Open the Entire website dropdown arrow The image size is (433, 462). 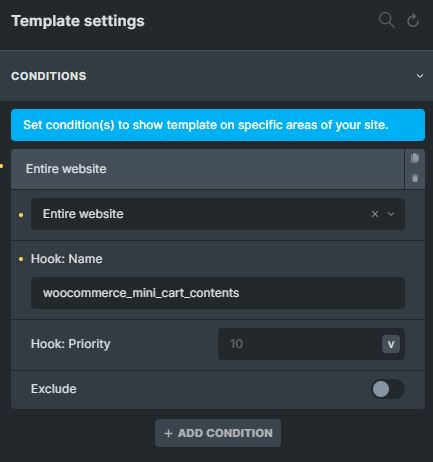coord(391,214)
